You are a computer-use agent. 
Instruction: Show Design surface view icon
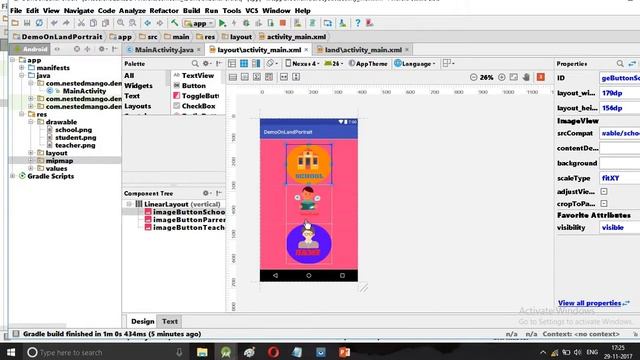point(232,64)
